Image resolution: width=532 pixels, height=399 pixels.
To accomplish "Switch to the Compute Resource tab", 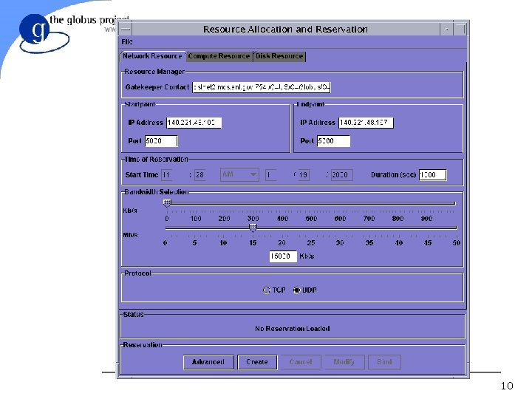I will click(x=219, y=56).
